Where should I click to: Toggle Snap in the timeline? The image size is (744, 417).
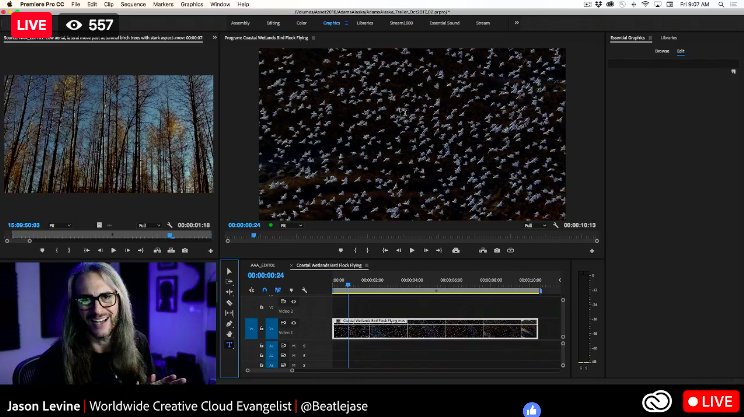[x=265, y=290]
